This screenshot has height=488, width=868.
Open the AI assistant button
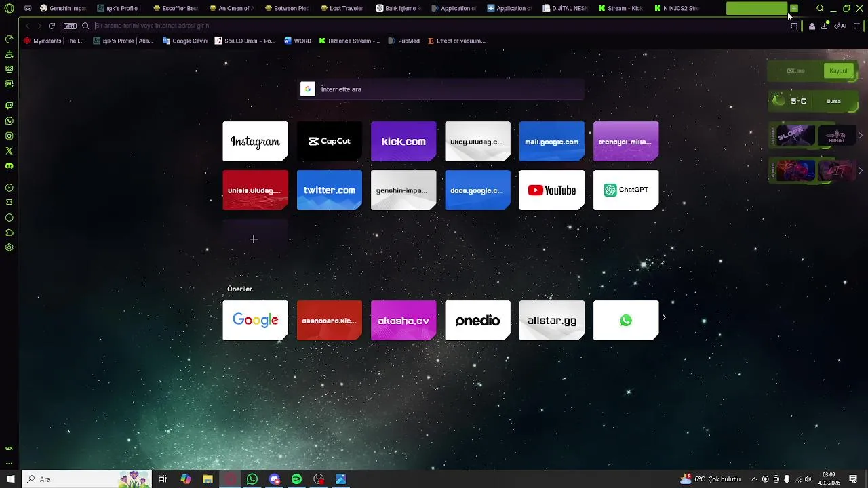pyautogui.click(x=840, y=26)
